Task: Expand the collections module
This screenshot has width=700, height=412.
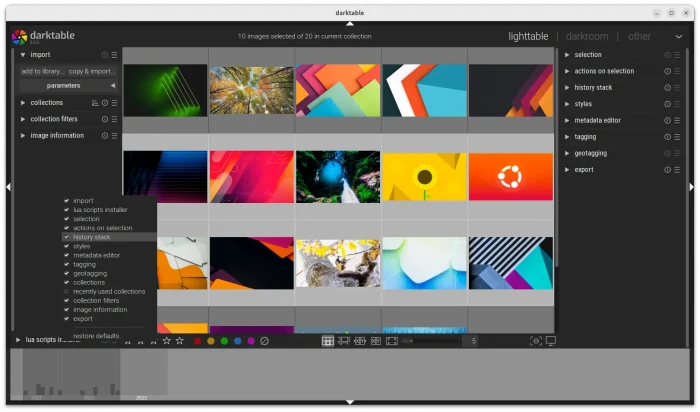Action: click(x=23, y=103)
